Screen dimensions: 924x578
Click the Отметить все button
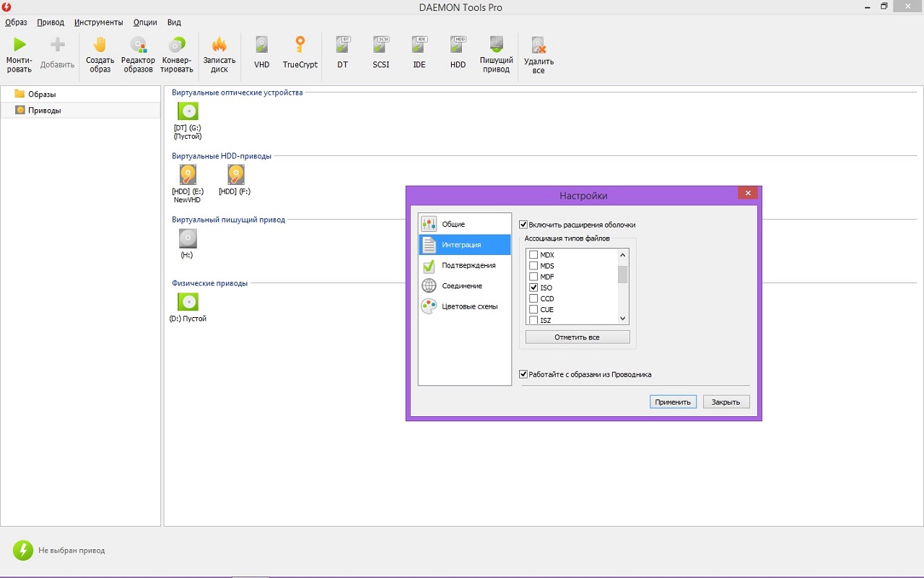click(577, 337)
